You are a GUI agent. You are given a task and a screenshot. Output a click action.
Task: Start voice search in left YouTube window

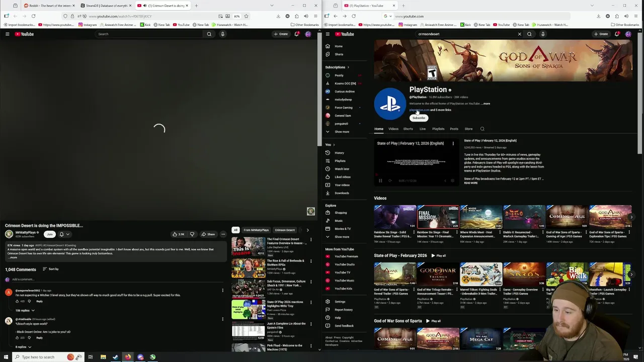pyautogui.click(x=222, y=34)
